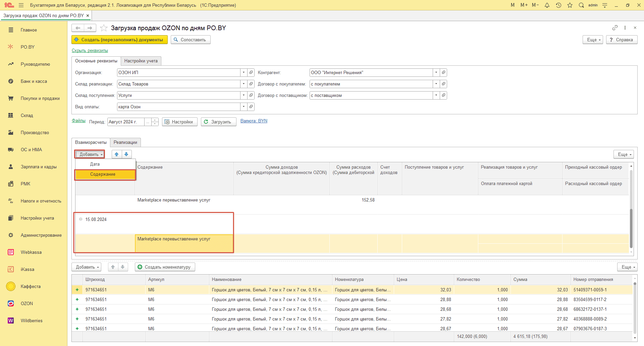Move row down in Взаиморасчеты table

pyautogui.click(x=126, y=154)
